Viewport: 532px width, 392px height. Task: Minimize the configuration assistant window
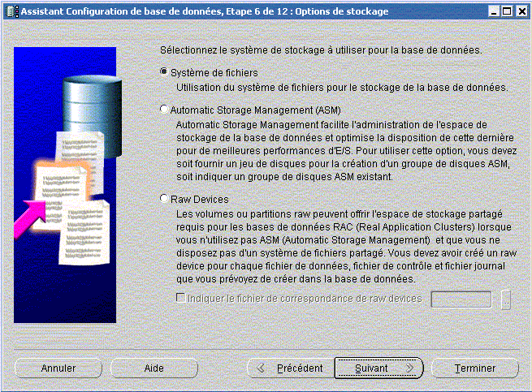tap(491, 11)
